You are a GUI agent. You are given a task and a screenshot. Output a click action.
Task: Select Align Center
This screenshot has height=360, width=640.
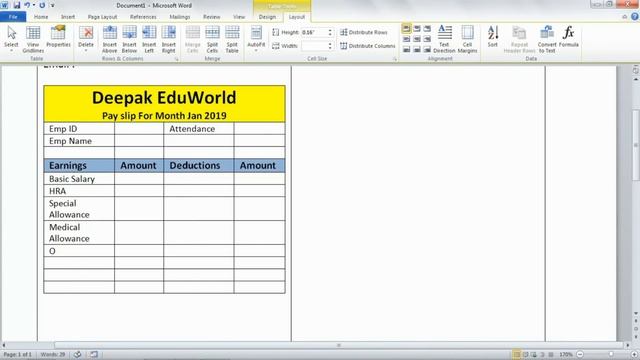coord(417,39)
